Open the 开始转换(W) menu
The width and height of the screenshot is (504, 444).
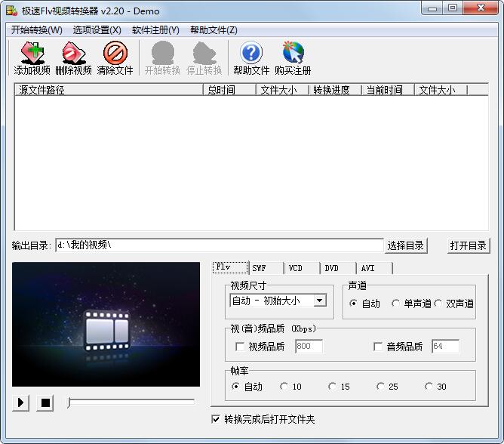pyautogui.click(x=37, y=30)
